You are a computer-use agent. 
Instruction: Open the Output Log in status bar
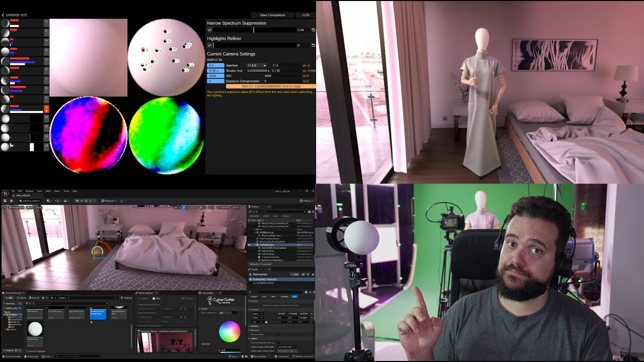31,356
